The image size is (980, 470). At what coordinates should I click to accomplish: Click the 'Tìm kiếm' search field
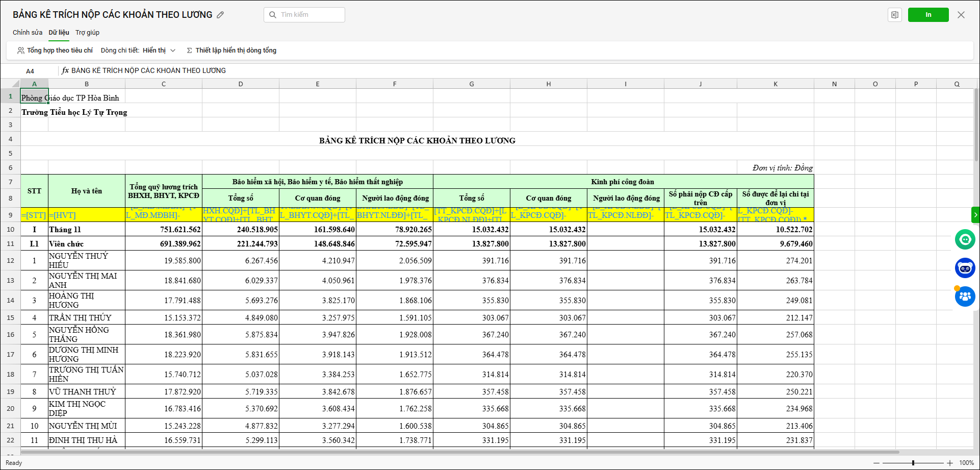coord(304,15)
